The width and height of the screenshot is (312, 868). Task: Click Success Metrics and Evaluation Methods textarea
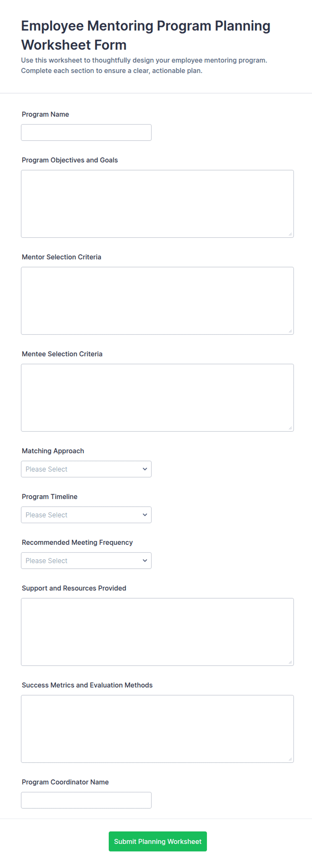click(x=157, y=729)
